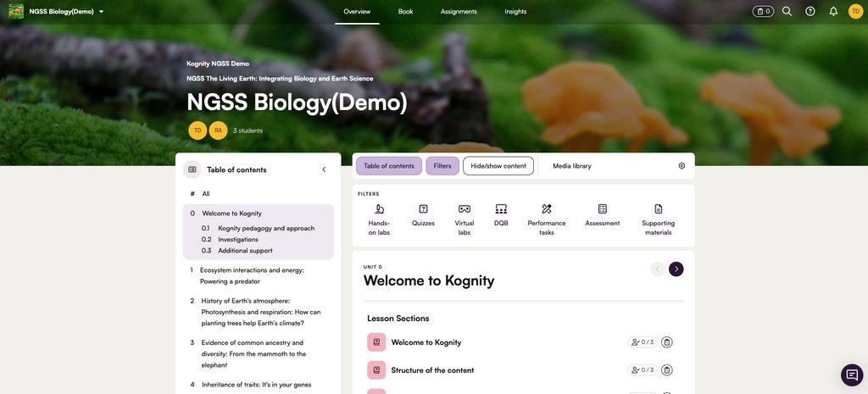Select the Hands-on labs filter icon
The width and height of the screenshot is (868, 394).
coord(379,209)
